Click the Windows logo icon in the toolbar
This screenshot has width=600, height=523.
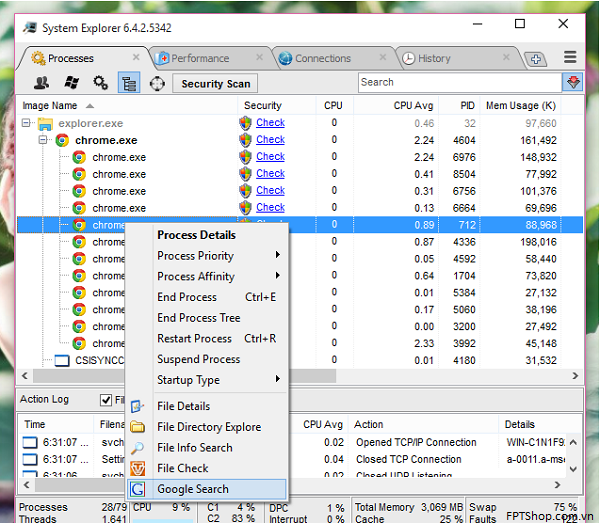tap(71, 83)
